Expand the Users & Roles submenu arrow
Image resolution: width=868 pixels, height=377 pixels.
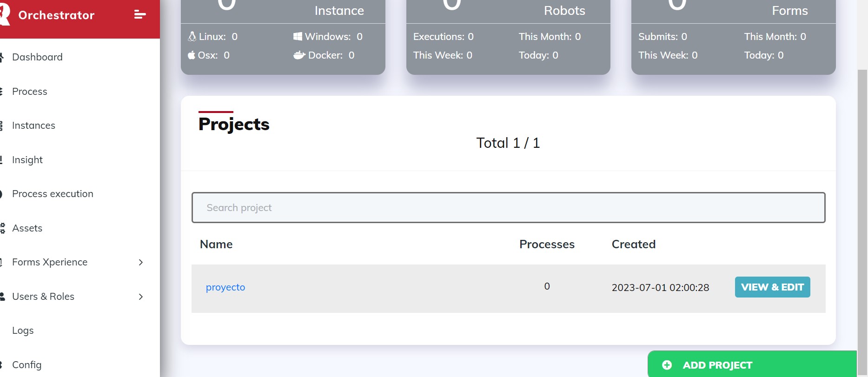(141, 297)
